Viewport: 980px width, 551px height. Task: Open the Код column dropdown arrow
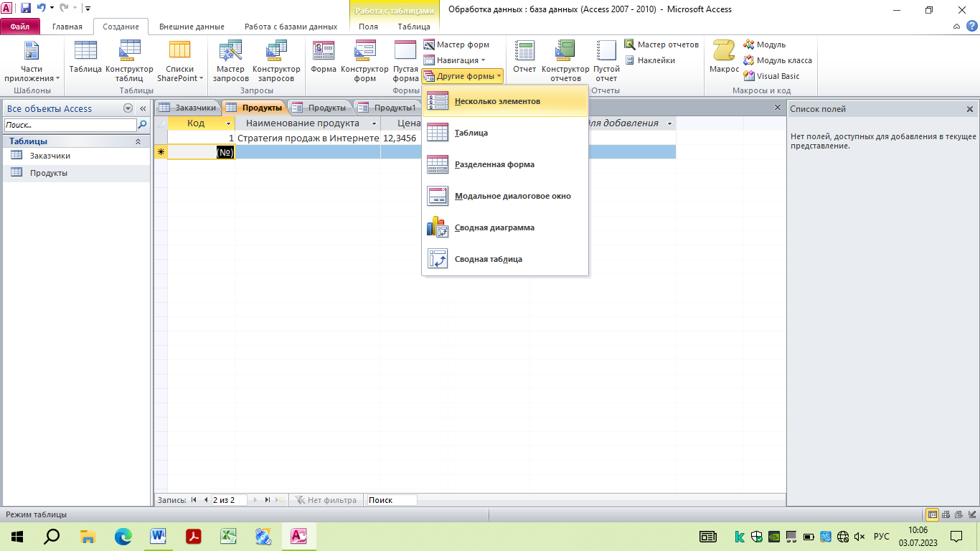tap(229, 123)
